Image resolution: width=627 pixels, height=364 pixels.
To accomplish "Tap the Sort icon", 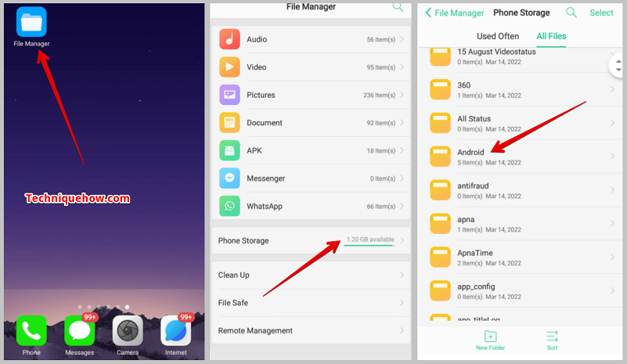I will [x=552, y=336].
